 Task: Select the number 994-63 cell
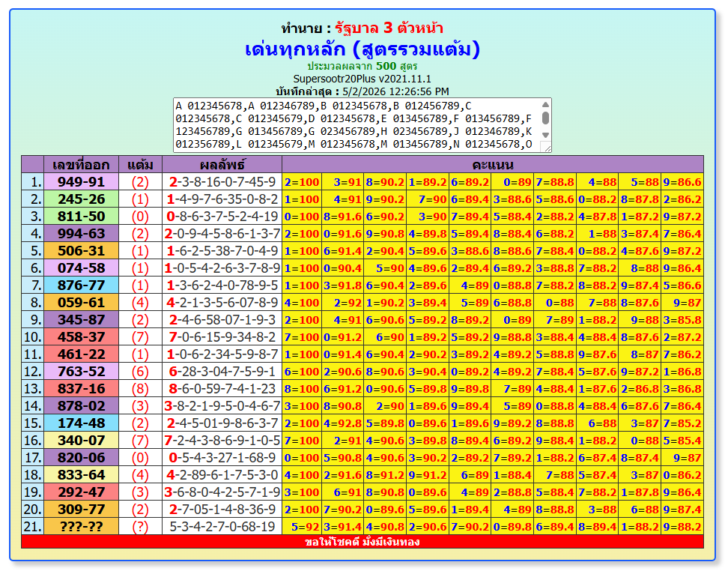(81, 233)
